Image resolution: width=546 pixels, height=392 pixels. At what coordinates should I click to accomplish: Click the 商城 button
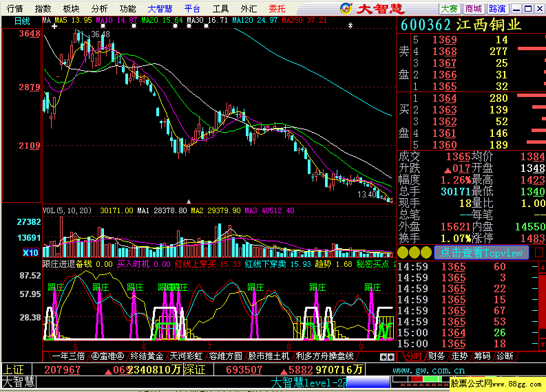pos(474,9)
